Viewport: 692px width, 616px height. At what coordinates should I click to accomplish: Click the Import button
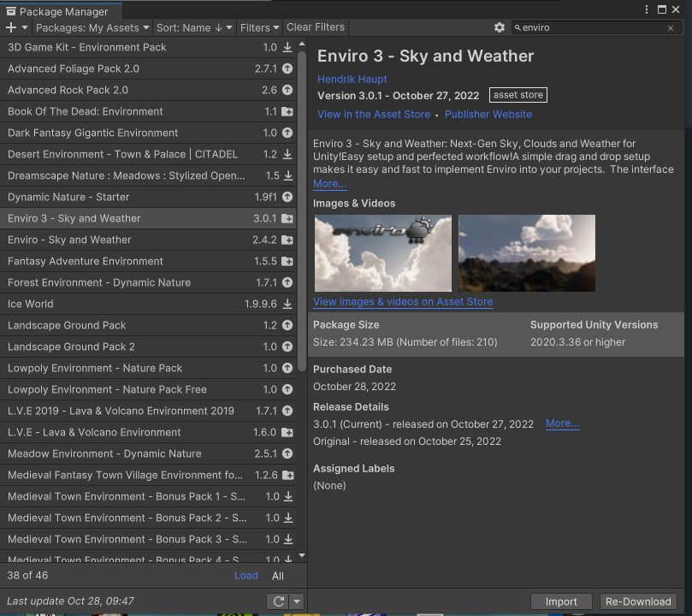click(x=561, y=601)
